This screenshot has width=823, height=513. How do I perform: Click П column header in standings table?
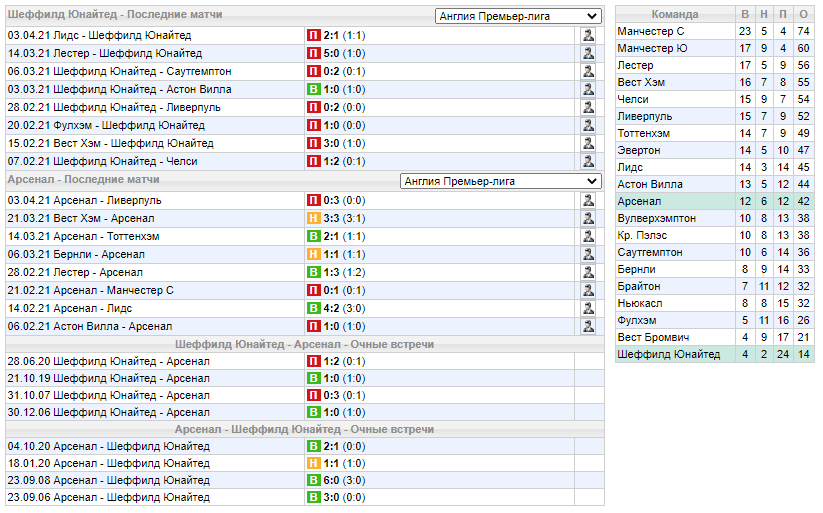point(783,14)
